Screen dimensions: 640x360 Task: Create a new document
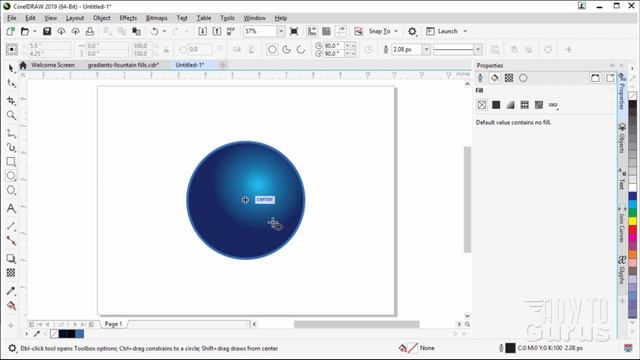[x=11, y=31]
